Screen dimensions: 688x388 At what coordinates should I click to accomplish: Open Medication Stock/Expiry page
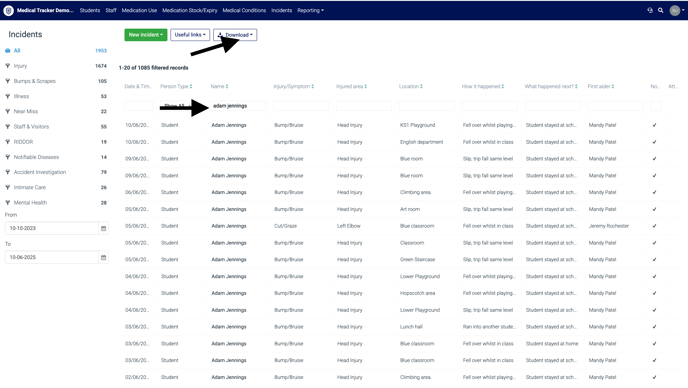(190, 11)
